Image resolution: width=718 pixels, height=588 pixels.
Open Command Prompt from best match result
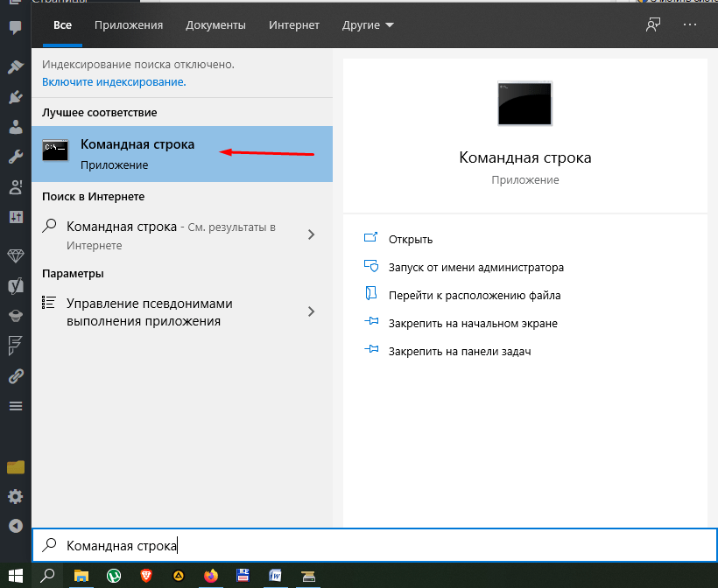tap(137, 153)
